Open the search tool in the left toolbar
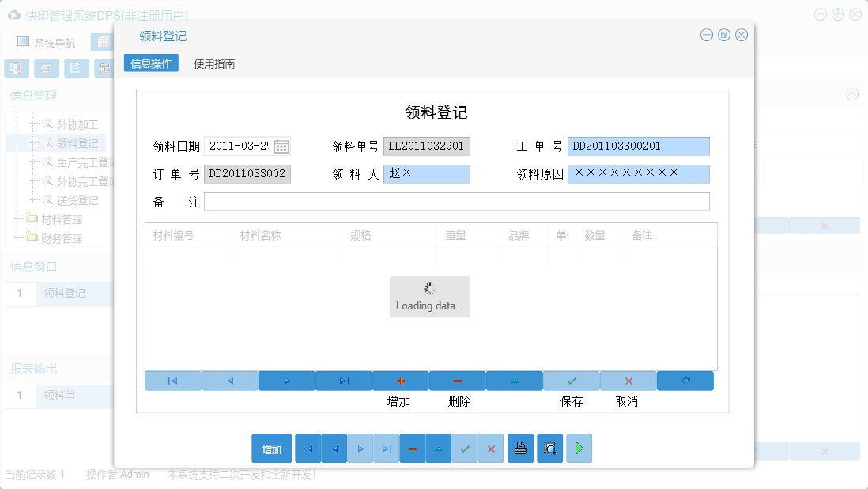Screen dimensions: 868x489 pos(16,68)
